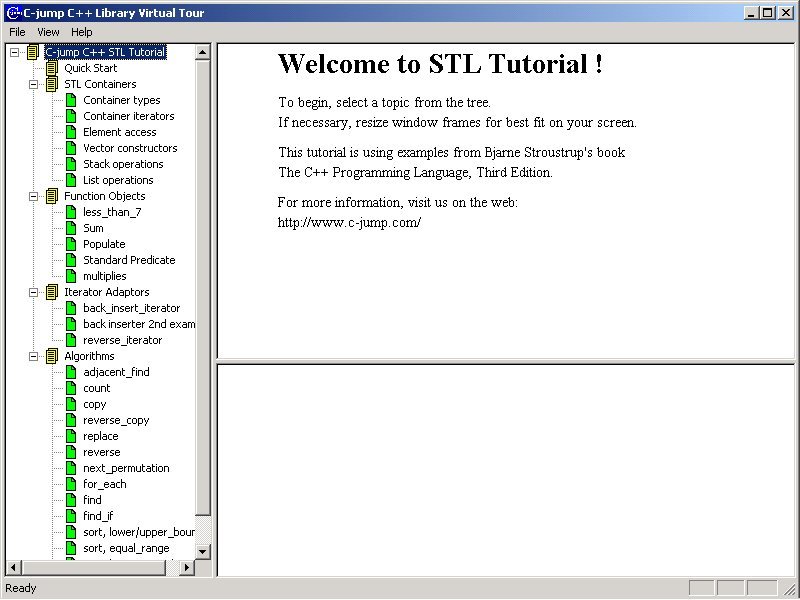This screenshot has width=800, height=600.
Task: Click the green page icon for reverse_copy
Action: click(71, 420)
